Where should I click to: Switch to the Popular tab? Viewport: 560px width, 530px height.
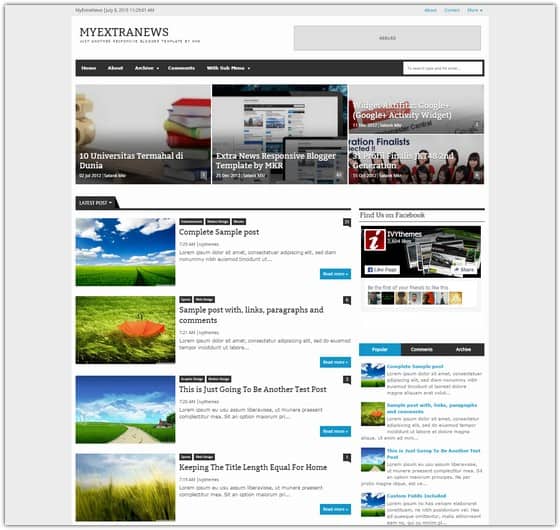(380, 349)
